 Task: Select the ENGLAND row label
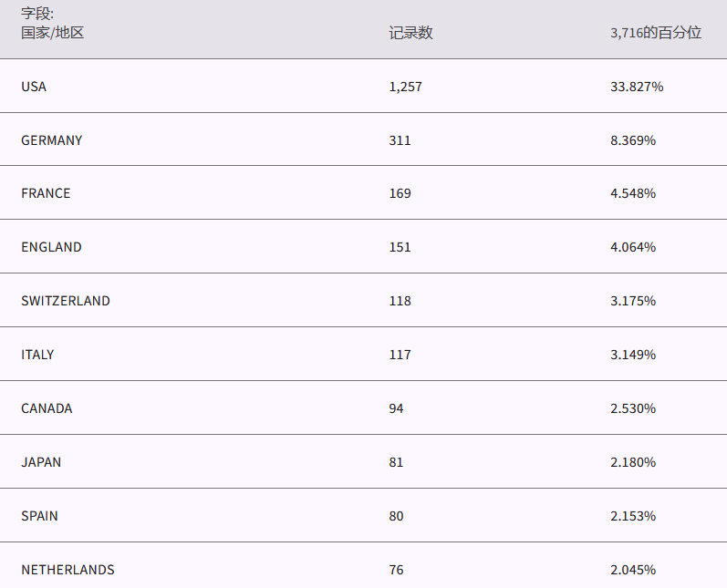tap(51, 247)
